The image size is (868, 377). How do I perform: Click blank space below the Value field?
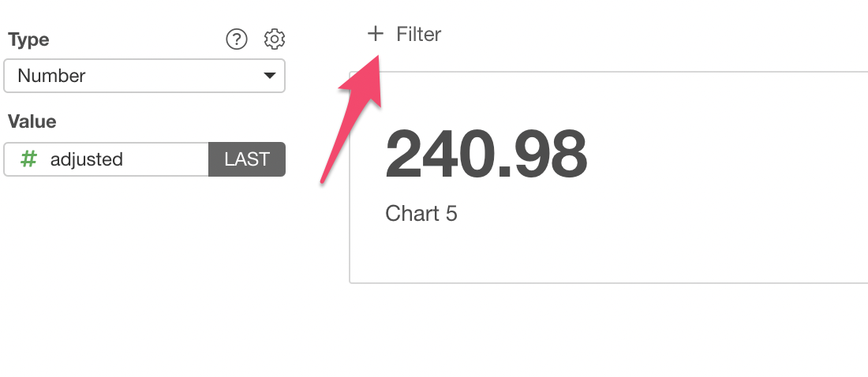[x=144, y=266]
